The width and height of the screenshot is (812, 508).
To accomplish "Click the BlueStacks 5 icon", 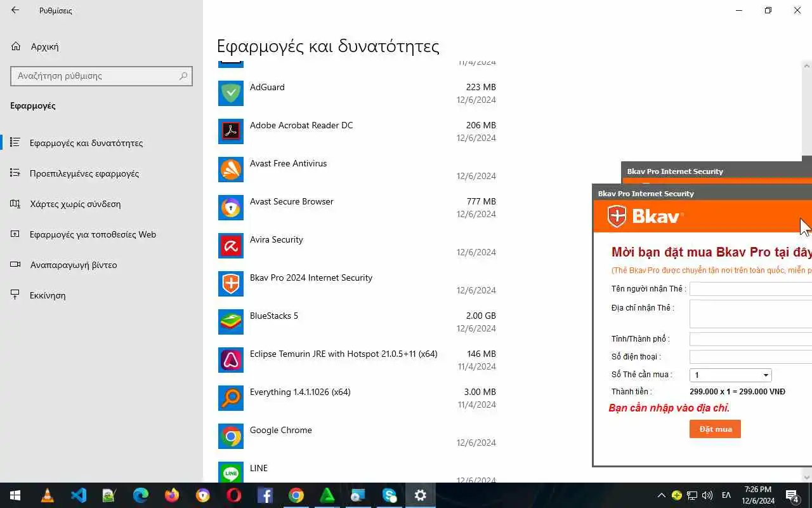I will point(231,322).
